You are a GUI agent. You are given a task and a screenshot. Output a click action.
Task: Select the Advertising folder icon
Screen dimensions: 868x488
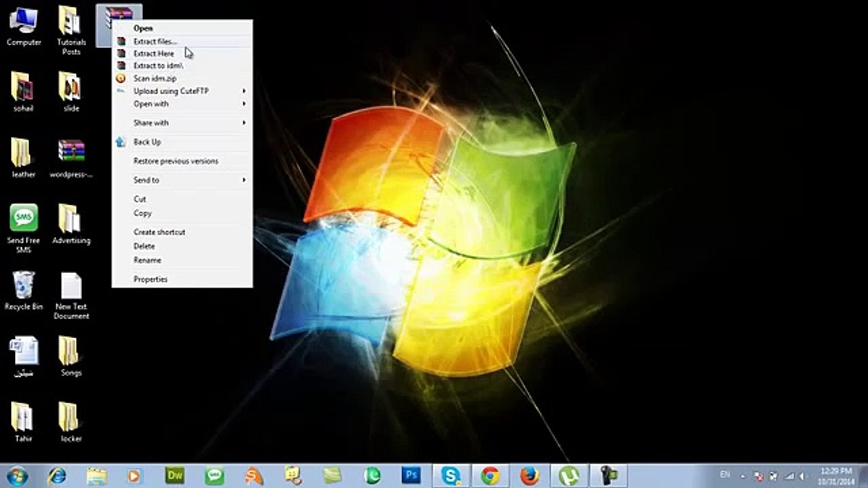[x=71, y=224]
